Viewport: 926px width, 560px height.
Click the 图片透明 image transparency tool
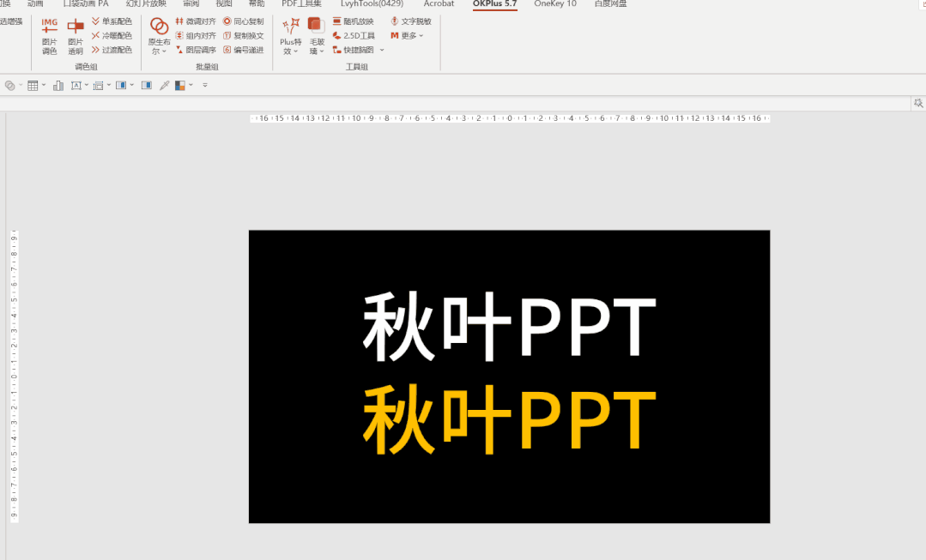tap(76, 36)
